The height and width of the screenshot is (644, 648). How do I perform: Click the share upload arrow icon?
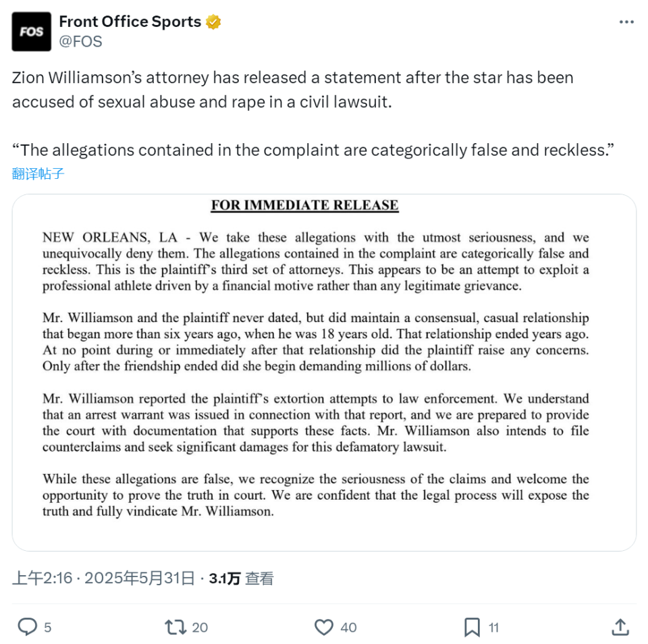click(620, 627)
